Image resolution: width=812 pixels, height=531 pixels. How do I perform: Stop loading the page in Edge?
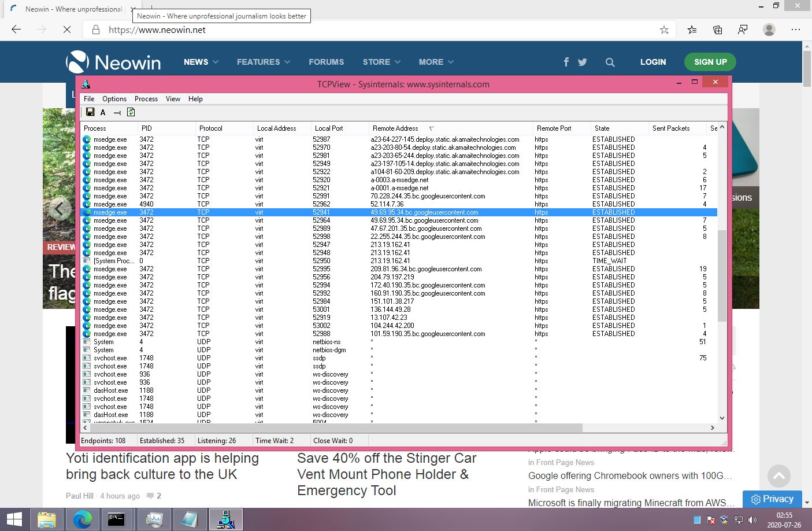click(67, 30)
